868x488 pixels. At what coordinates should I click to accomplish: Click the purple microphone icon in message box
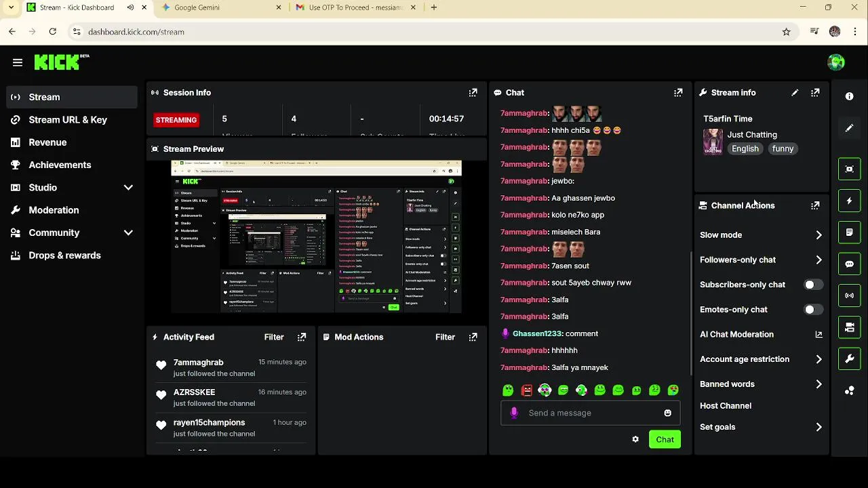pos(514,413)
